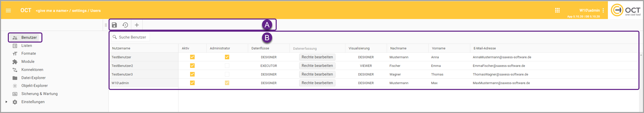Open the W10\admin user options menu

[x=603, y=10]
